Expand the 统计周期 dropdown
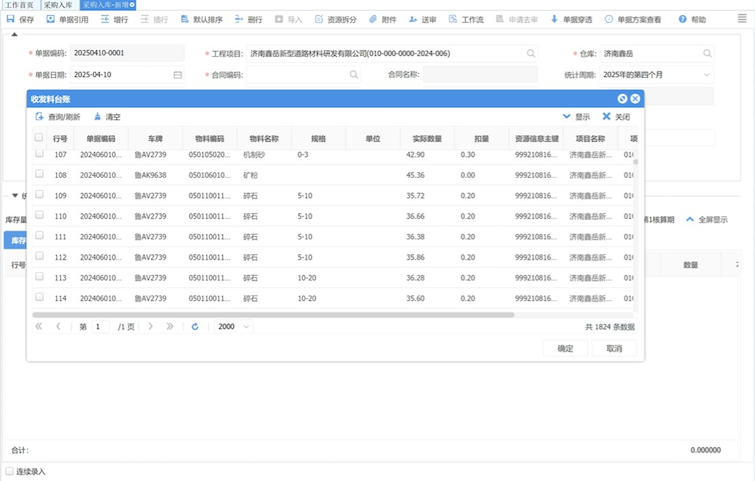Image resolution: width=755 pixels, height=481 pixels. tap(706, 75)
